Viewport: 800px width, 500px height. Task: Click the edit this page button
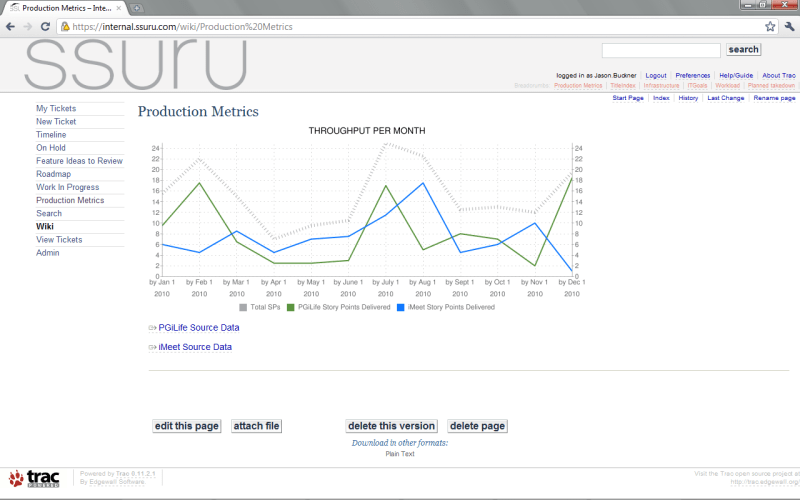pos(187,426)
